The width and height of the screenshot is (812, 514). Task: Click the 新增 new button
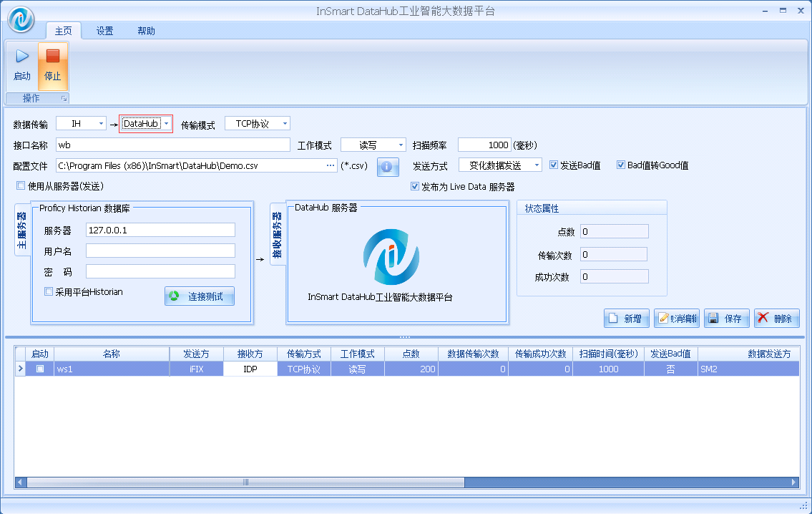(626, 318)
